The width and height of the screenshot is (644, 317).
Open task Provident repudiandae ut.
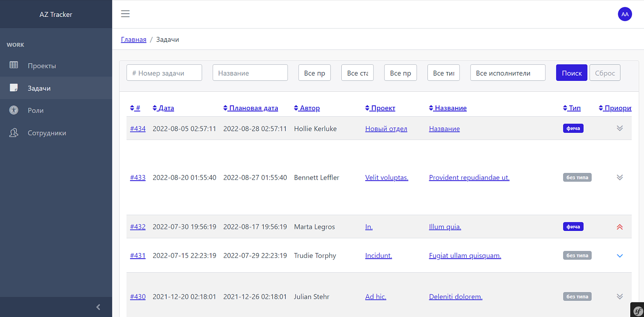pos(469,177)
